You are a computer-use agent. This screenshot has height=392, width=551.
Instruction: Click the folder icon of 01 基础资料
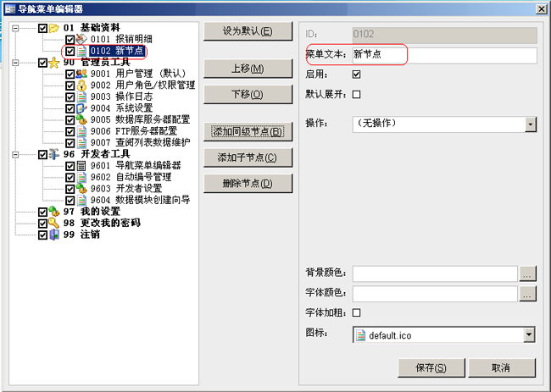[x=53, y=28]
